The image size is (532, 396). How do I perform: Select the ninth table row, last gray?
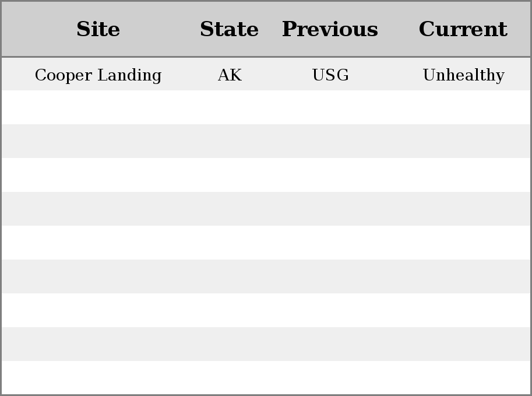pos(266,344)
